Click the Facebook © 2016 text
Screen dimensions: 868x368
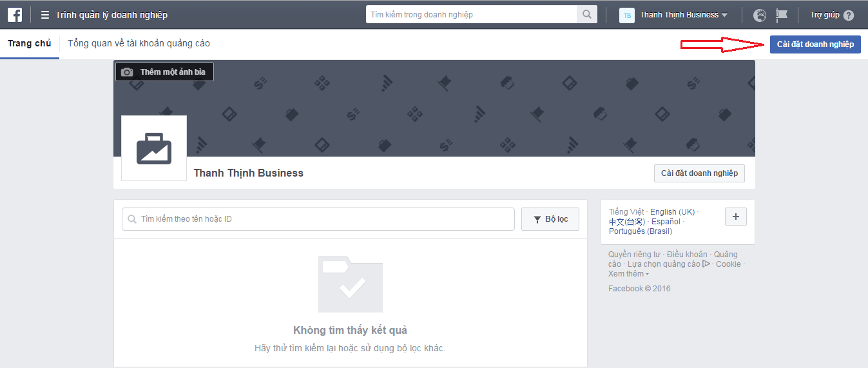pyautogui.click(x=639, y=289)
